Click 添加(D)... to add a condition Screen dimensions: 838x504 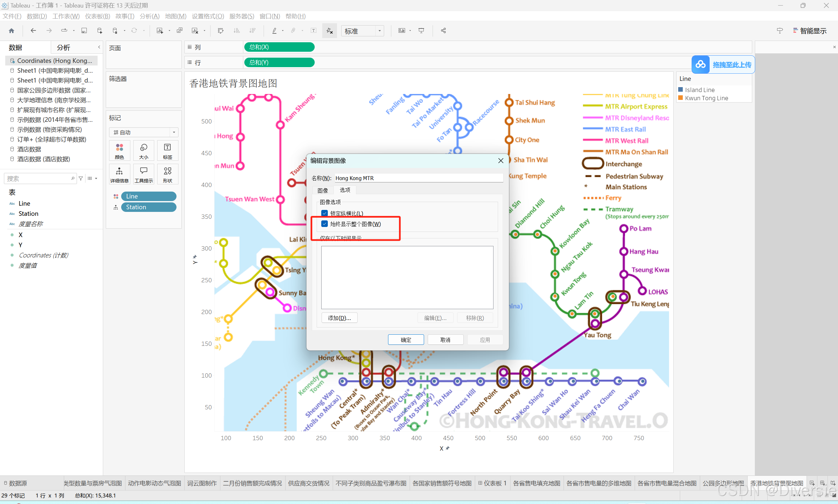coord(339,318)
